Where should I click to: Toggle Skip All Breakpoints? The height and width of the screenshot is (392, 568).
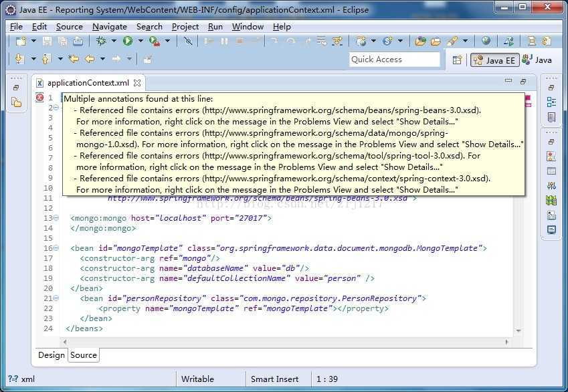click(x=187, y=41)
